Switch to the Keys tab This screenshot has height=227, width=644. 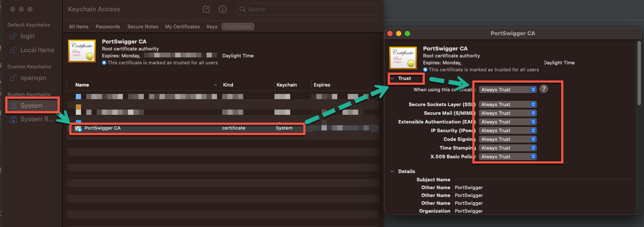point(212,27)
